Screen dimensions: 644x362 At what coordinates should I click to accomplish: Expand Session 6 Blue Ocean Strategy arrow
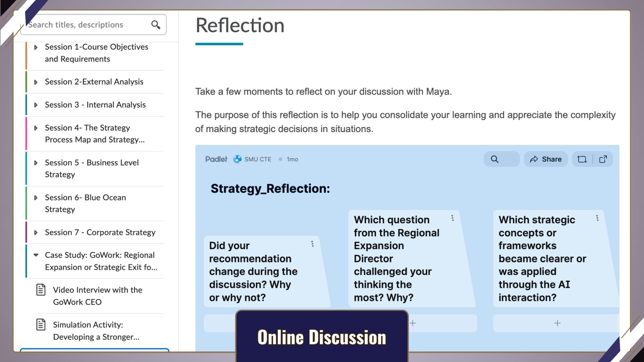[36, 198]
